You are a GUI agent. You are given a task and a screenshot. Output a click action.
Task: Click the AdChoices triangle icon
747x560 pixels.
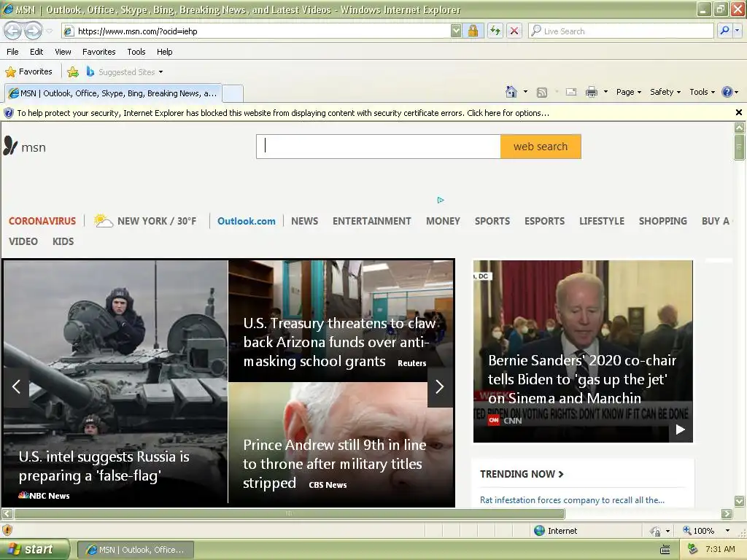point(441,200)
